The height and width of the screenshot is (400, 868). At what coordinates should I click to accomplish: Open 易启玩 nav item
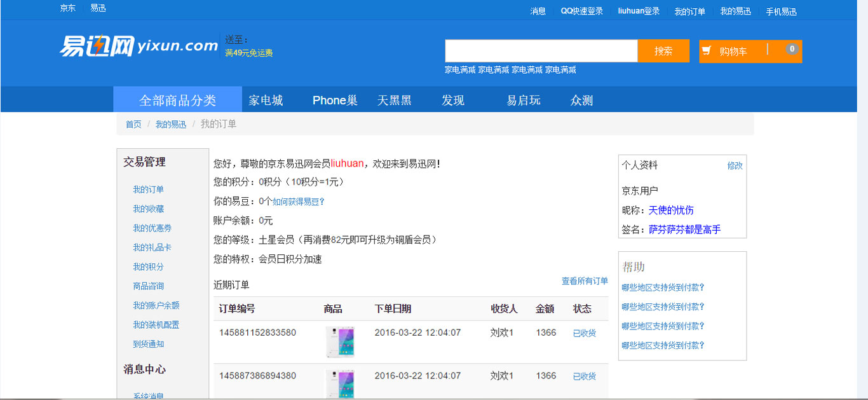[524, 100]
